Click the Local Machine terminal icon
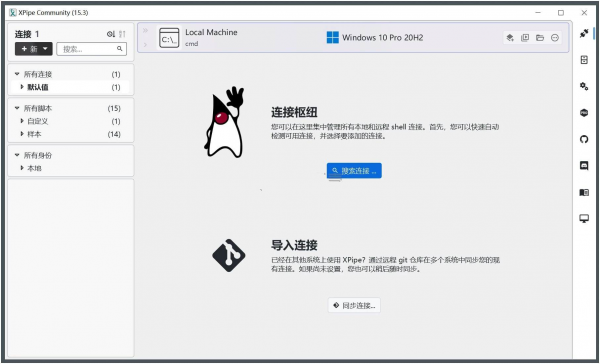 pos(169,38)
